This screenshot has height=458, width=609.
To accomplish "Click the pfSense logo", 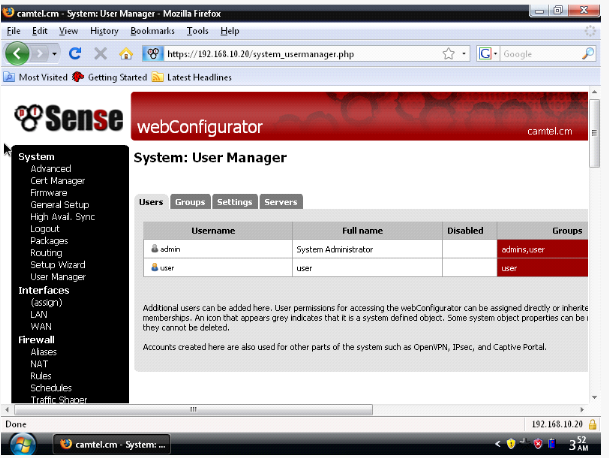I will (x=66, y=118).
